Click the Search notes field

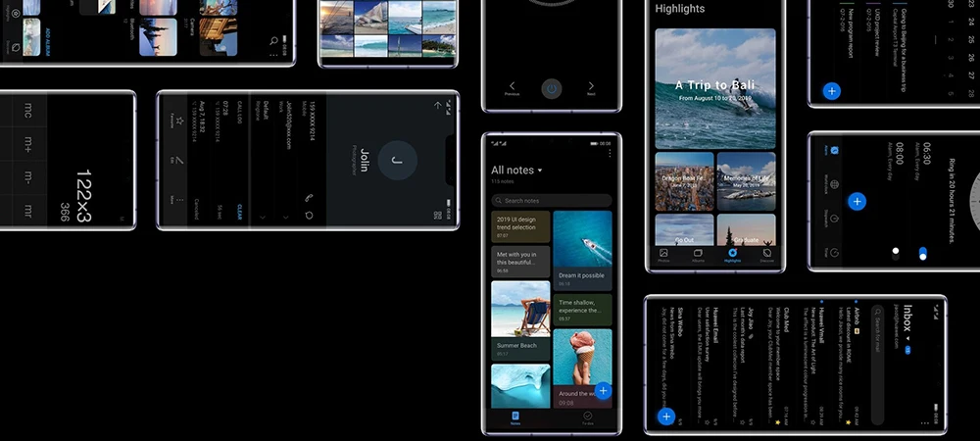(x=551, y=201)
